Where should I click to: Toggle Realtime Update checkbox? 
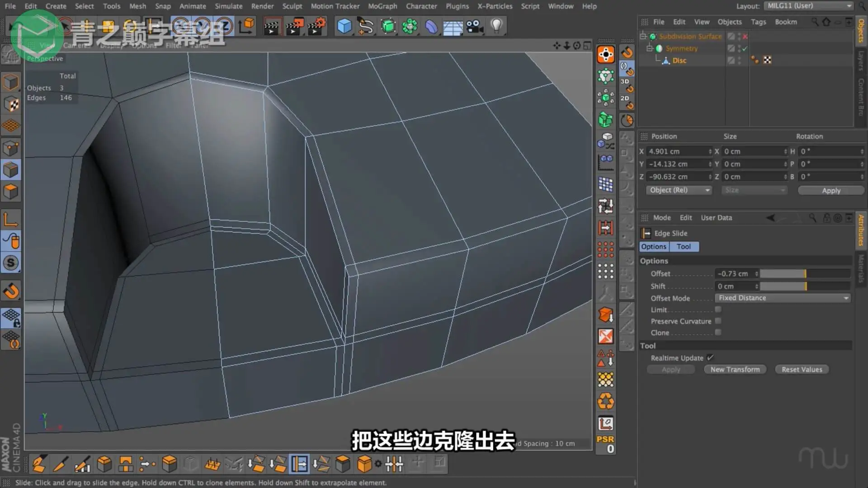tap(710, 357)
